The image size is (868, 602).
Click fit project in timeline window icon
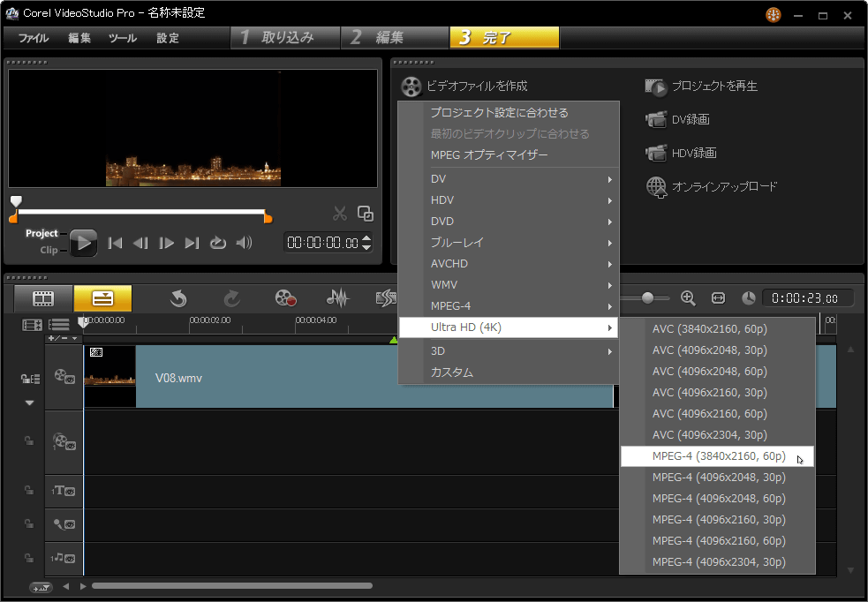click(x=718, y=298)
